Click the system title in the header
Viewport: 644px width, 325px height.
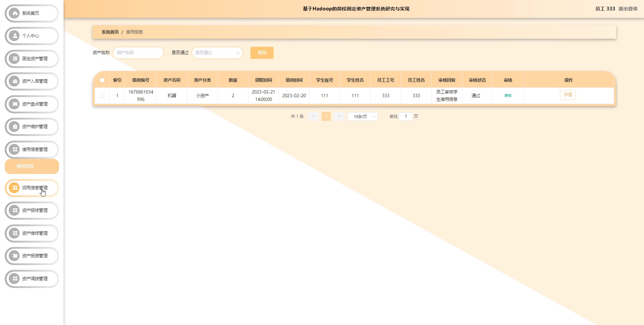click(x=356, y=9)
